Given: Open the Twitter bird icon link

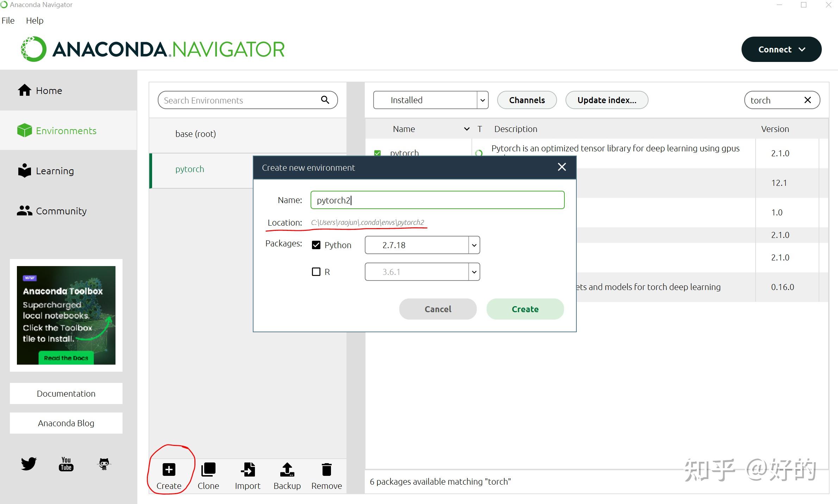Looking at the screenshot, I should coord(29,464).
